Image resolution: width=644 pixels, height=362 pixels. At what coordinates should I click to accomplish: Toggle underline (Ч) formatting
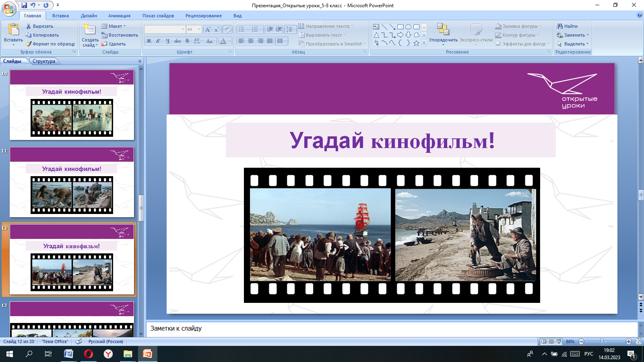(168, 41)
